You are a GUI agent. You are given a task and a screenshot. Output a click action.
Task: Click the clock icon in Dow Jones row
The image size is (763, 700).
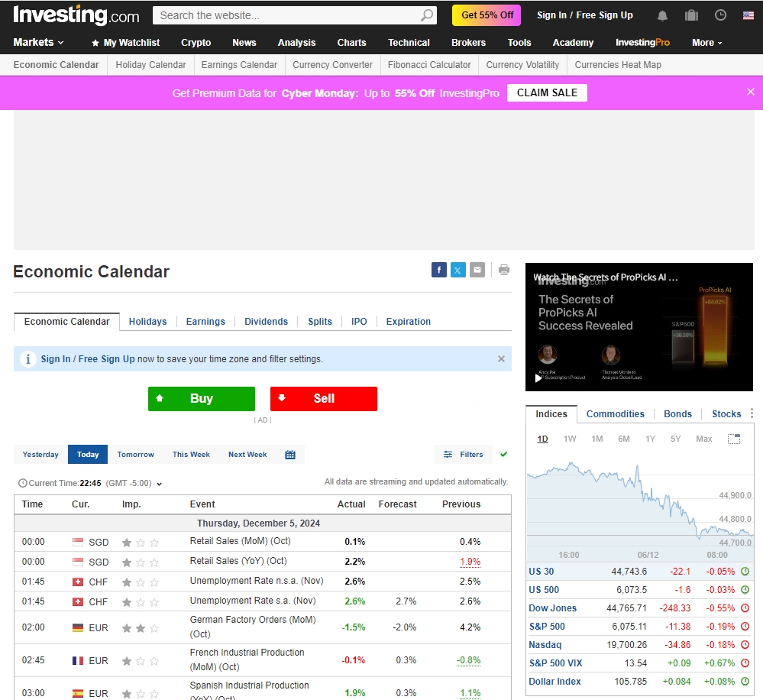point(745,608)
